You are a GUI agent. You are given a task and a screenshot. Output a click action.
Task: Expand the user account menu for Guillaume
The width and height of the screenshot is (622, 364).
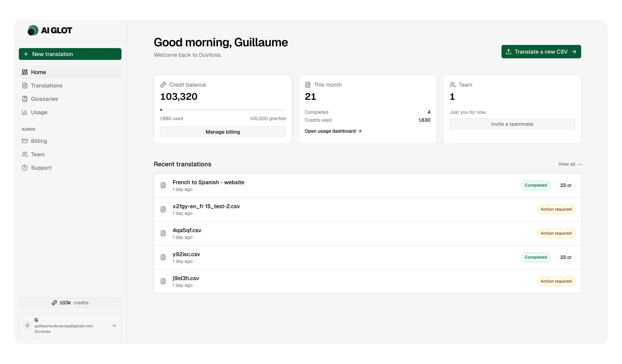(x=114, y=325)
